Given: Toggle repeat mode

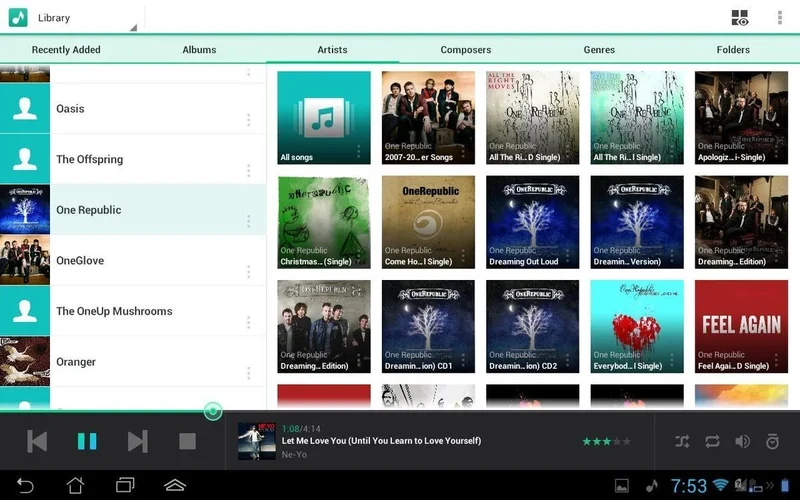Looking at the screenshot, I should pos(712,441).
